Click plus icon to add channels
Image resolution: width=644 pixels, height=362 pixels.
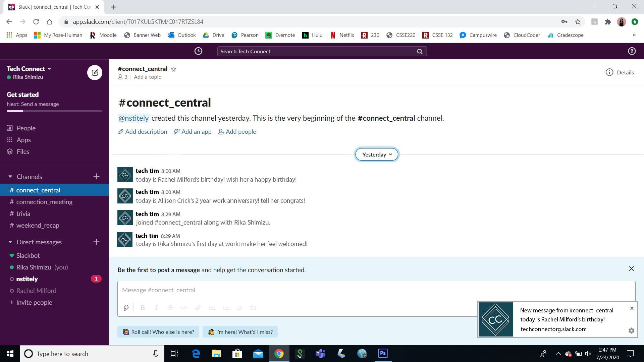click(96, 176)
